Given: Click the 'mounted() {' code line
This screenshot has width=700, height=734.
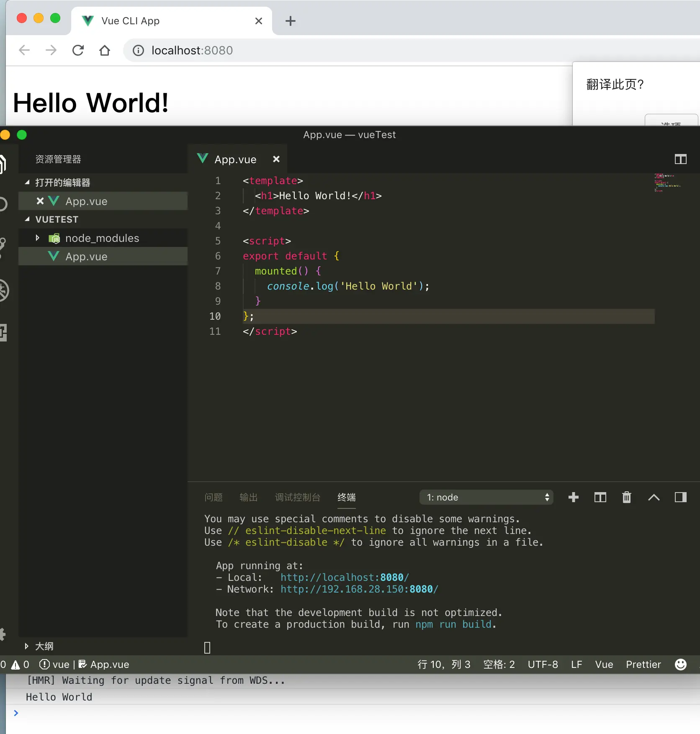Looking at the screenshot, I should (288, 271).
